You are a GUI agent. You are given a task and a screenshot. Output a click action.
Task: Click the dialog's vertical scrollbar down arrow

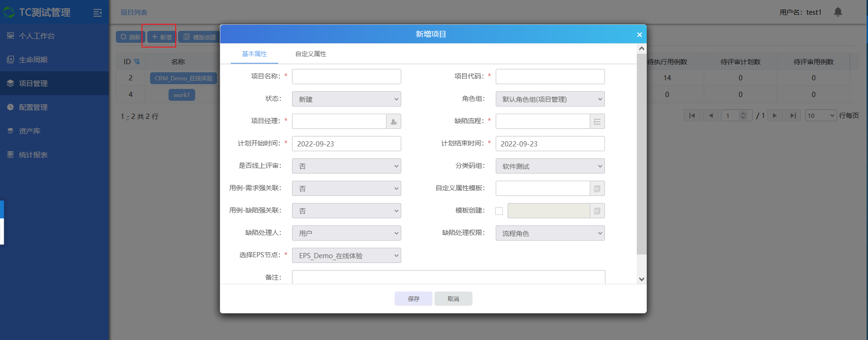coord(642,279)
